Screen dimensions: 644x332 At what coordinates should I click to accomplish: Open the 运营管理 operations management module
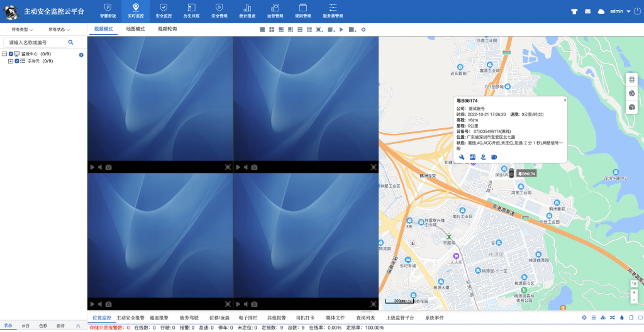(275, 11)
